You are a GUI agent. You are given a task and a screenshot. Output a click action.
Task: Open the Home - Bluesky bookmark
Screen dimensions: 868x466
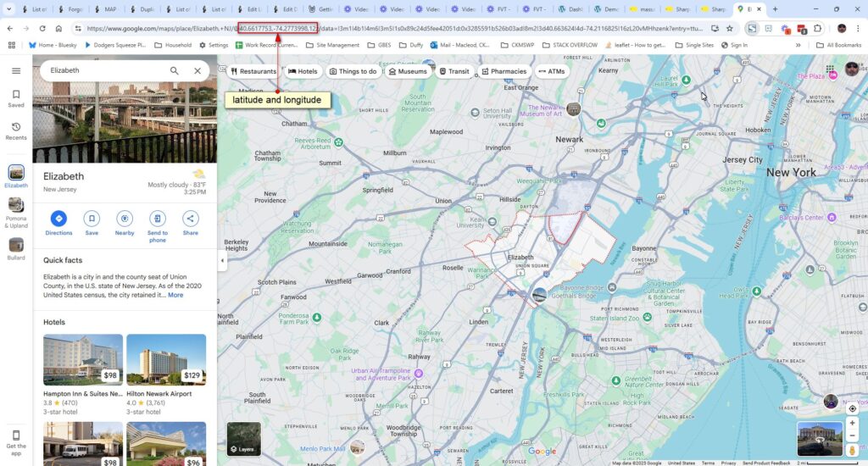pos(53,45)
